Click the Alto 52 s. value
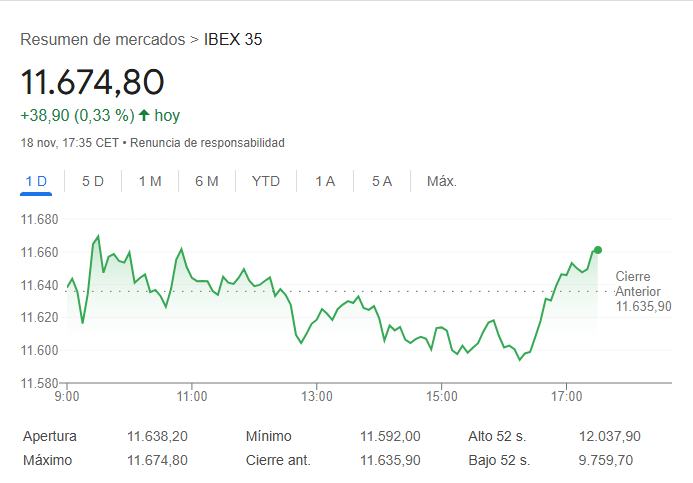This screenshot has height=483, width=693. pos(609,436)
